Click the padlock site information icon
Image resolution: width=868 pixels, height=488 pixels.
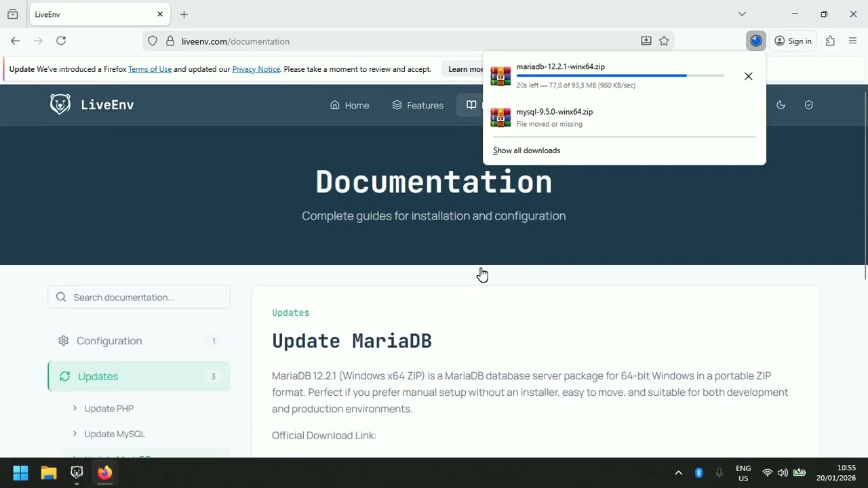tap(170, 41)
